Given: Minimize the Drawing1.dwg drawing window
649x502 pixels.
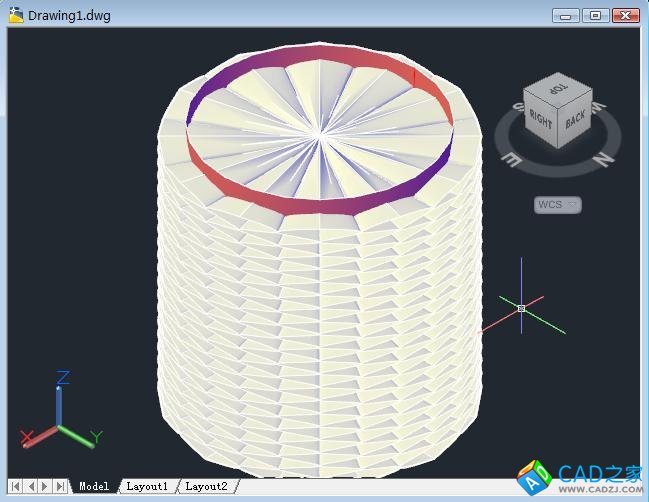Looking at the screenshot, I should click(x=566, y=15).
